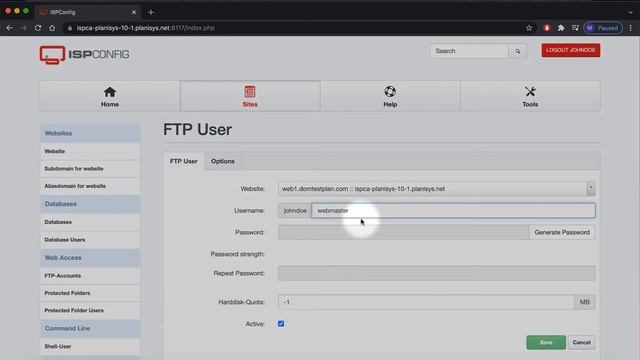This screenshot has width=640, height=360.
Task: Open the browser extensions puzzle icon
Action: pyautogui.click(x=561, y=28)
